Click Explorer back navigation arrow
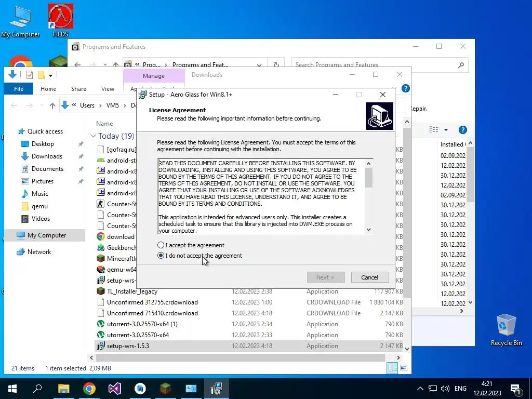The height and width of the screenshot is (399, 532). 14,105
